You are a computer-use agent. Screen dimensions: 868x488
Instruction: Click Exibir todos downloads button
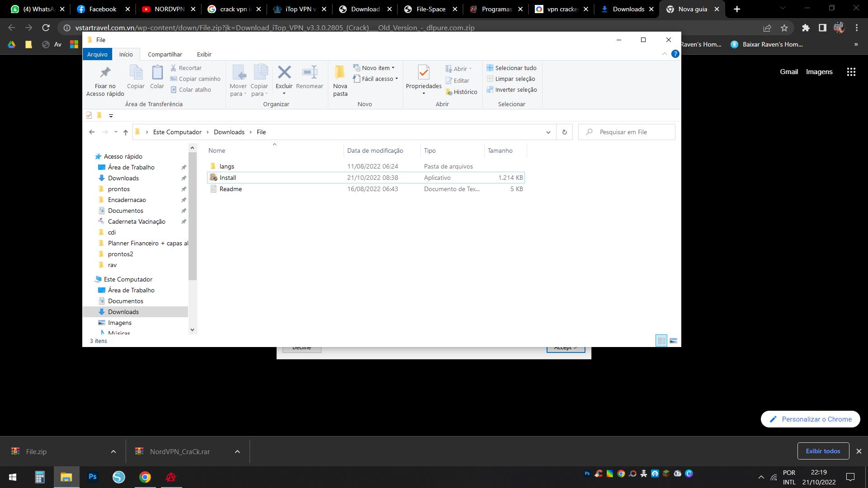[x=822, y=451]
